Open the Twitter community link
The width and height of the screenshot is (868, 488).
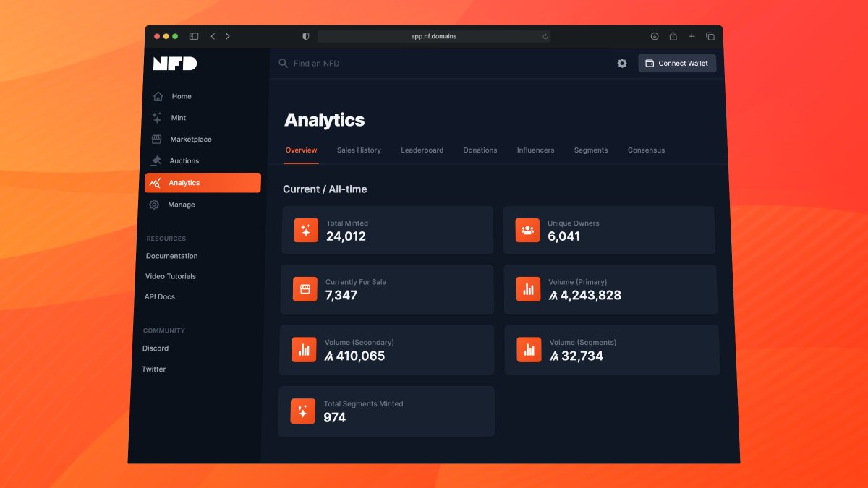(154, 369)
